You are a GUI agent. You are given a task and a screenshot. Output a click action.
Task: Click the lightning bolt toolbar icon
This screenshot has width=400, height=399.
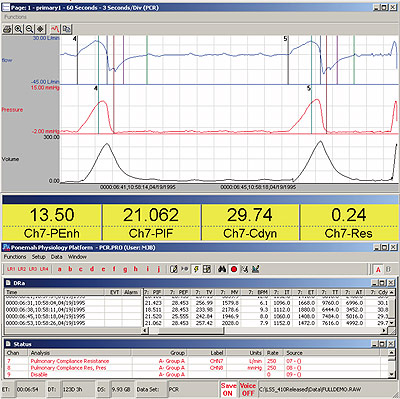click(x=196, y=269)
